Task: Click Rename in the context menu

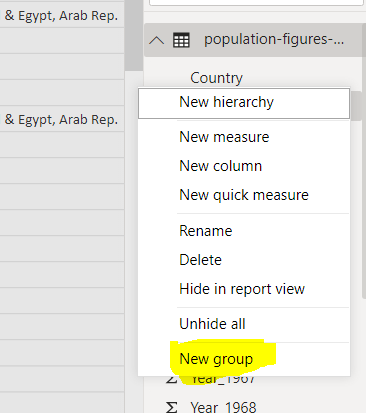Action: click(244, 231)
